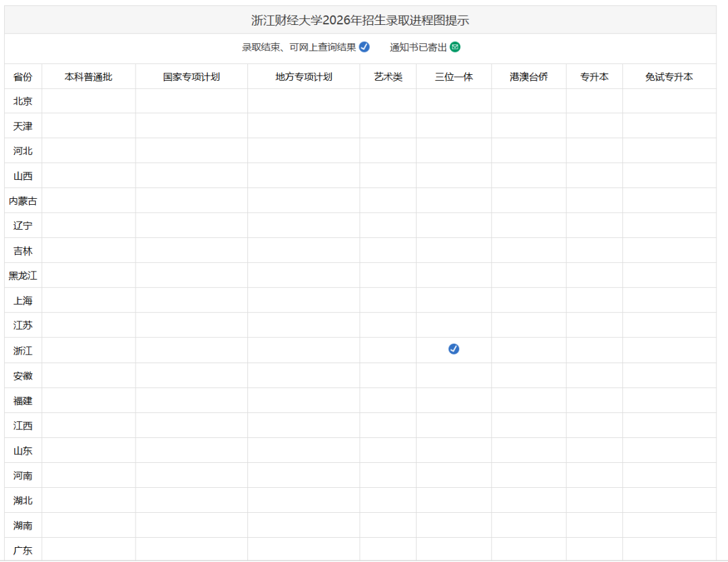This screenshot has width=728, height=562.
Task: Click the 艺术类 column header
Action: click(388, 77)
